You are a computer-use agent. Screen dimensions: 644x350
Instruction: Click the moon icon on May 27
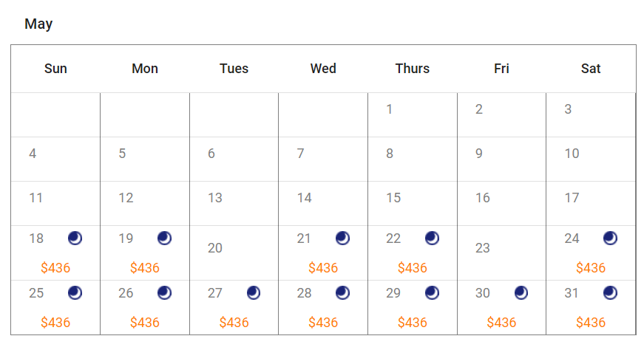click(x=254, y=293)
